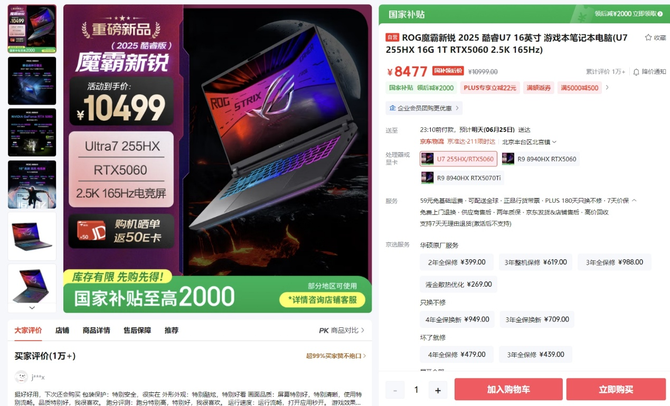
Task: Select the R9 8940HX RTX5060 configuration
Action: (x=540, y=159)
